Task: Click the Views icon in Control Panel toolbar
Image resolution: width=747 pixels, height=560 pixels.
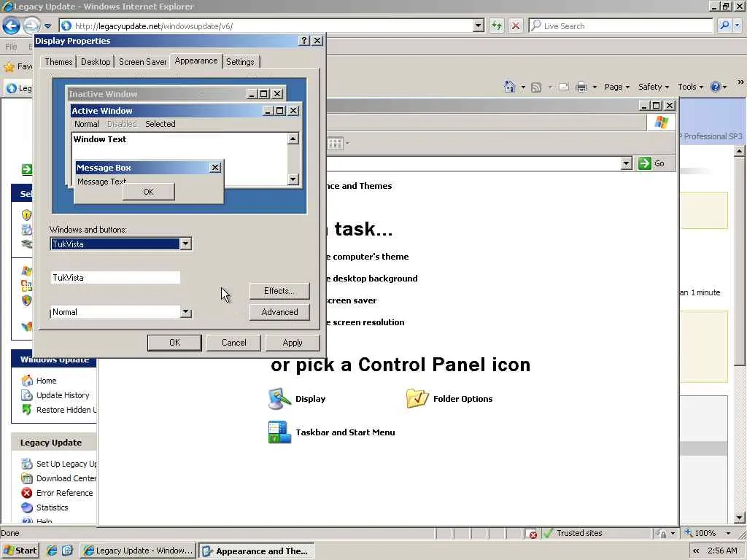Action: 335,144
